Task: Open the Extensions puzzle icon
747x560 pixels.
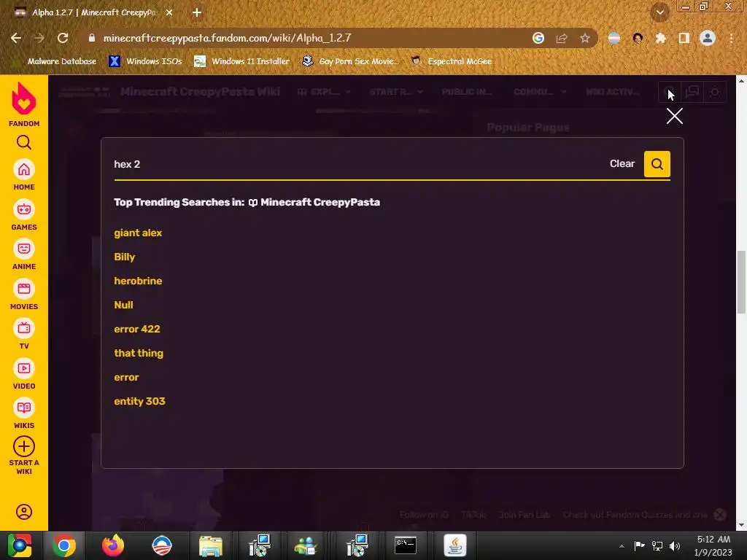Action: [661, 38]
